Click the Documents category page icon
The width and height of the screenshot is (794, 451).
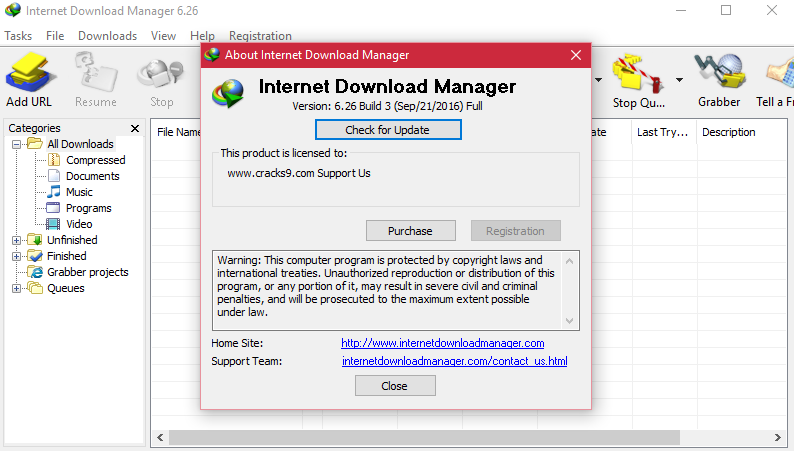pos(54,176)
